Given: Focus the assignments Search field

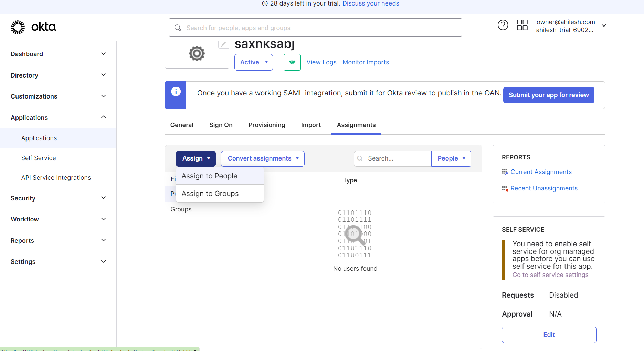Looking at the screenshot, I should 393,158.
